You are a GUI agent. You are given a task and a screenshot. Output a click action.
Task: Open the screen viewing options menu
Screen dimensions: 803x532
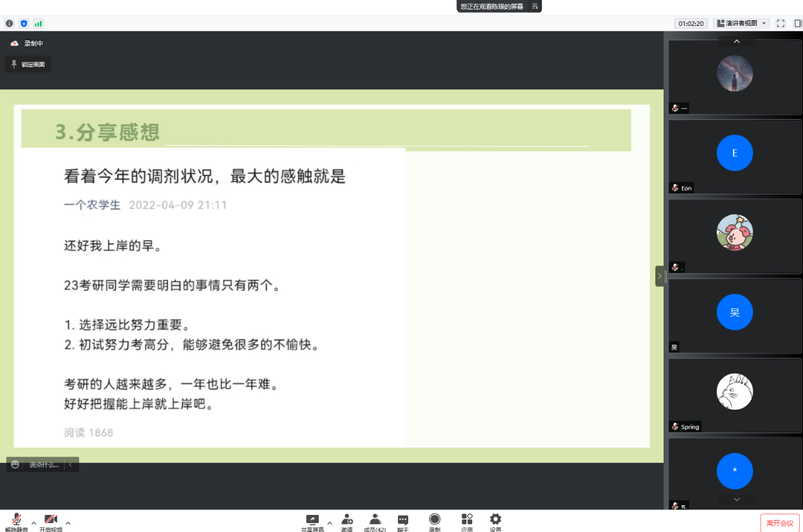535,6
